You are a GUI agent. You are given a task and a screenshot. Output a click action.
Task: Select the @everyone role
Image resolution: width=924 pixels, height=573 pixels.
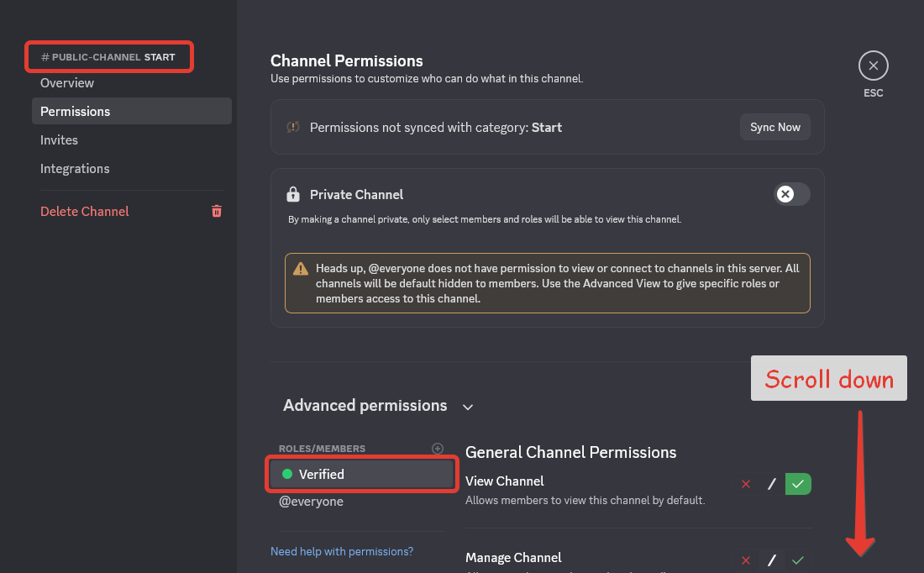[311, 502]
